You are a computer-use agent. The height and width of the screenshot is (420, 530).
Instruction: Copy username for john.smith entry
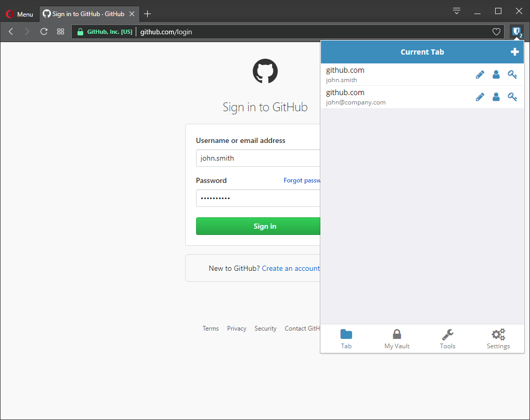point(496,75)
